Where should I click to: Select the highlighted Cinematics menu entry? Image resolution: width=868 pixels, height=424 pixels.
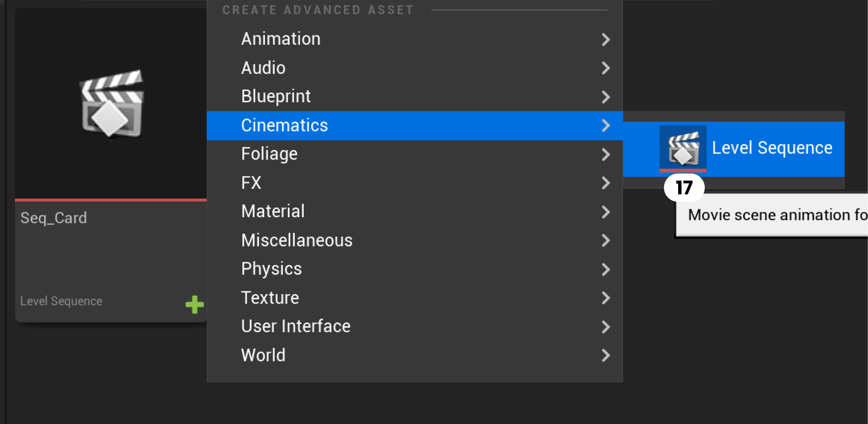284,125
